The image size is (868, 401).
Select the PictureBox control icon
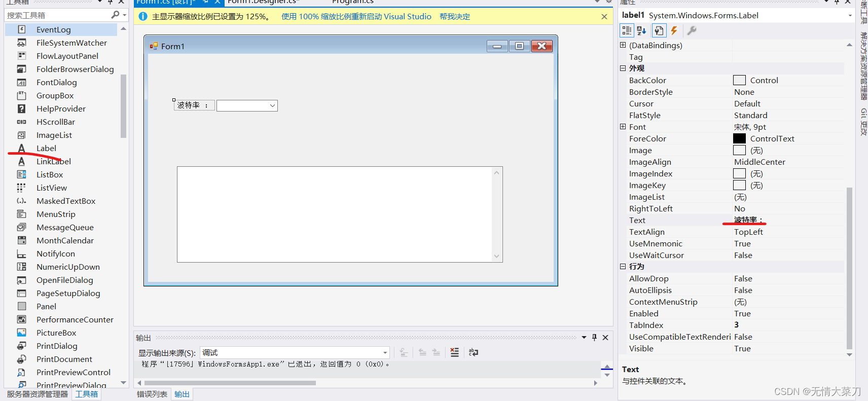click(x=21, y=333)
